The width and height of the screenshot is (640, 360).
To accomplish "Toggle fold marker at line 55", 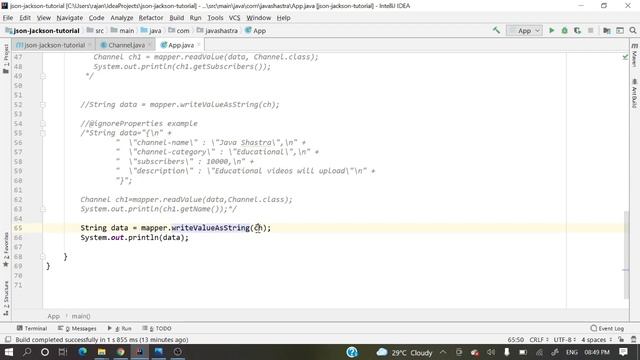I will pos(43,133).
